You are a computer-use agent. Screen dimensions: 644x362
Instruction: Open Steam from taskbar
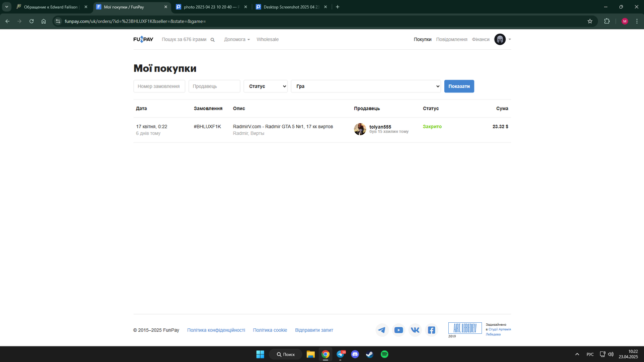[x=370, y=354]
